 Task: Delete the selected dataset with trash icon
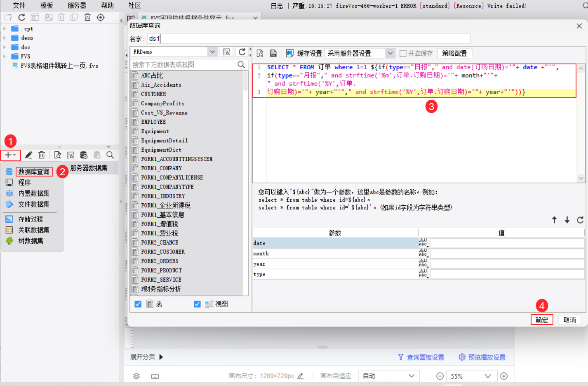coord(42,155)
